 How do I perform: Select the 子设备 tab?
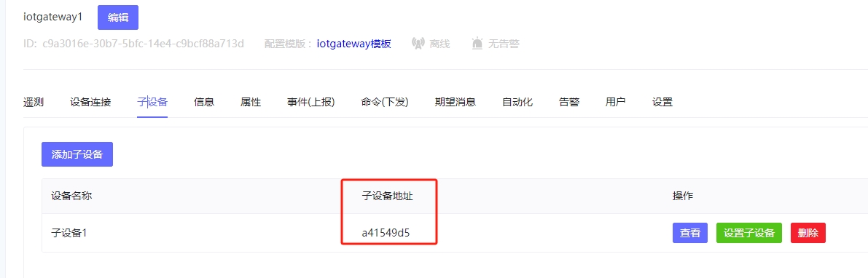pyautogui.click(x=152, y=102)
